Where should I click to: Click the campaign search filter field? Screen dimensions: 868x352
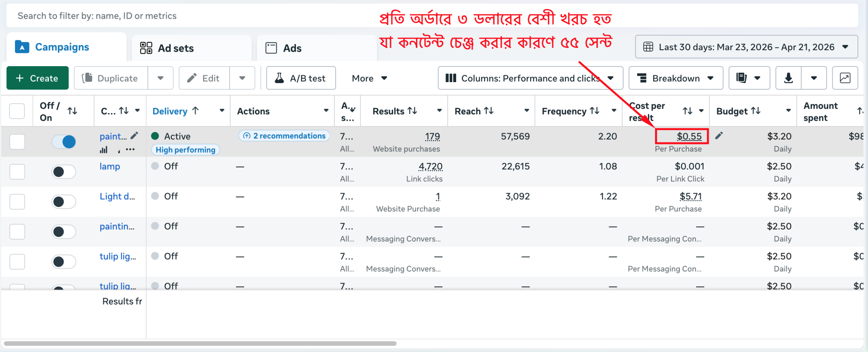(x=190, y=16)
